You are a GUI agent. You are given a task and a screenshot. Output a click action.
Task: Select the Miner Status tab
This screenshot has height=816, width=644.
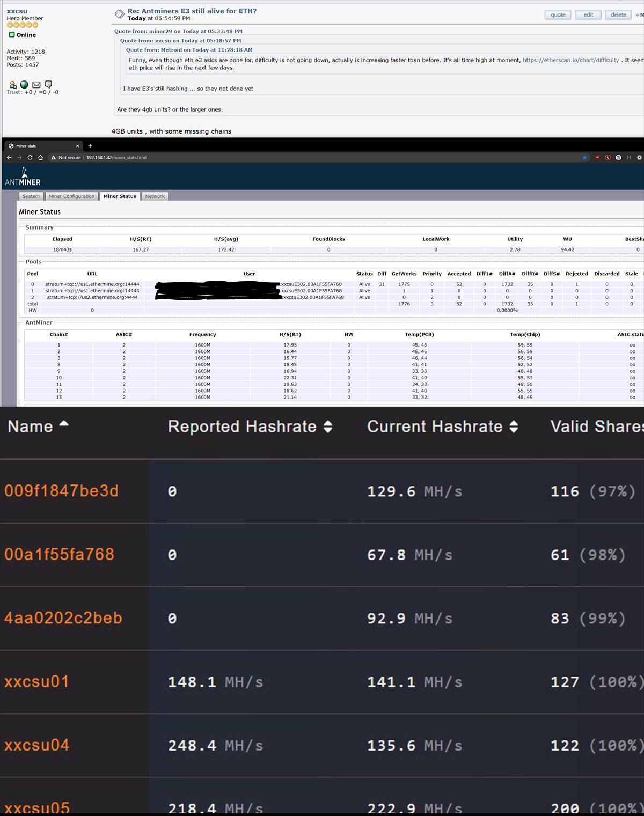pos(120,196)
